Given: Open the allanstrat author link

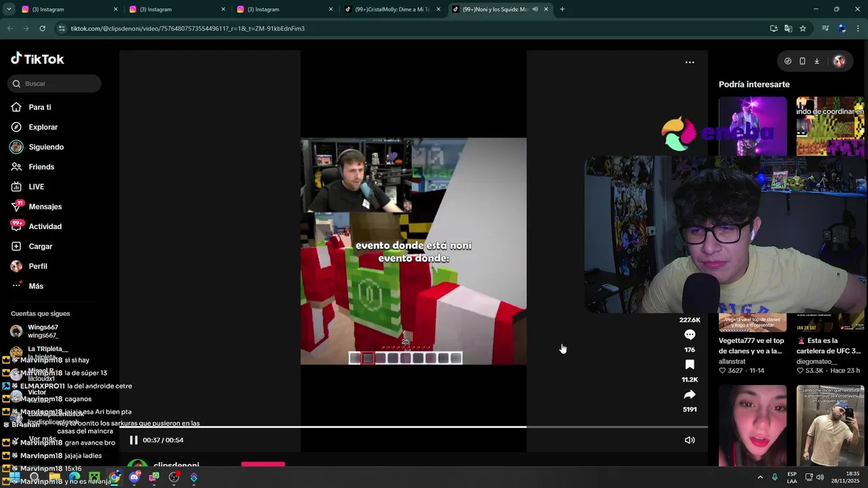Looking at the screenshot, I should click(732, 361).
